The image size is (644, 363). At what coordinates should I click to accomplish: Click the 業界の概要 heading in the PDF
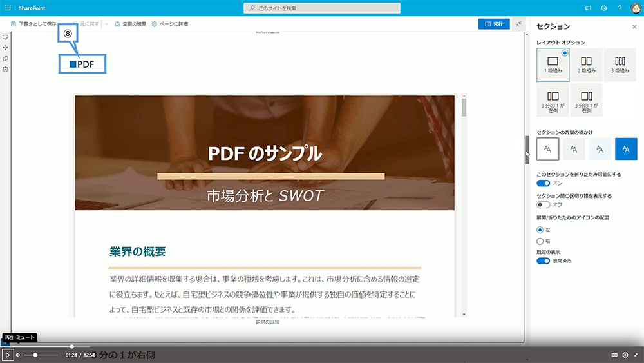(138, 251)
